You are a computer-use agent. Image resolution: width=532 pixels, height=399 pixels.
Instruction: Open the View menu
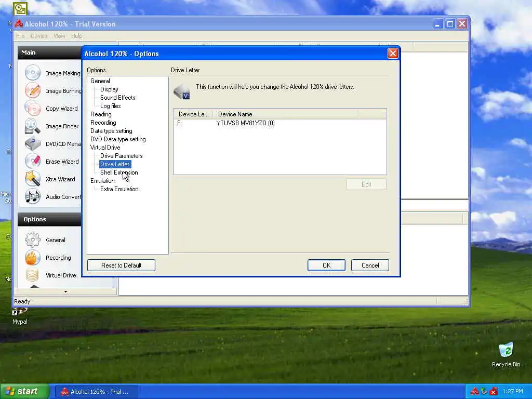click(x=59, y=36)
